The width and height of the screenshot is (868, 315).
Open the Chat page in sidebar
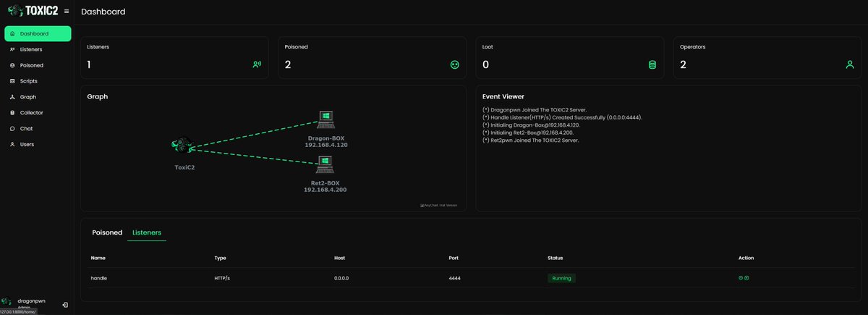tap(38, 129)
